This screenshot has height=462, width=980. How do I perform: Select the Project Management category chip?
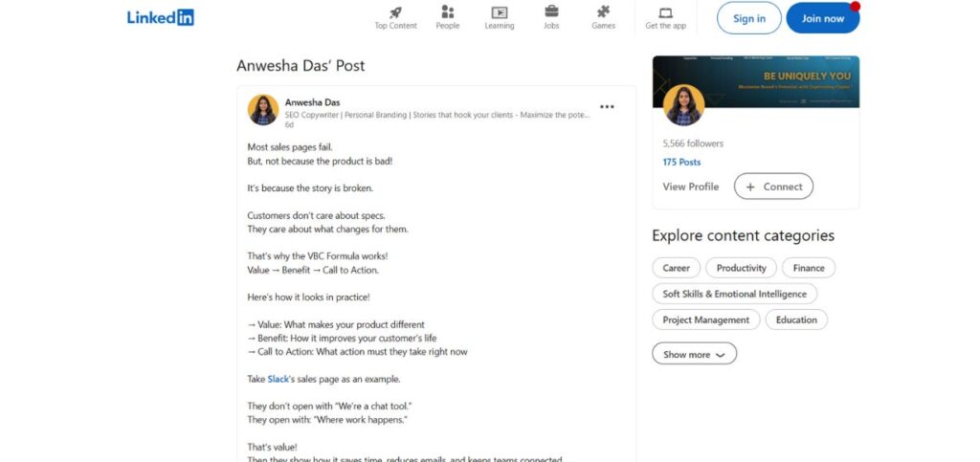pyautogui.click(x=706, y=319)
